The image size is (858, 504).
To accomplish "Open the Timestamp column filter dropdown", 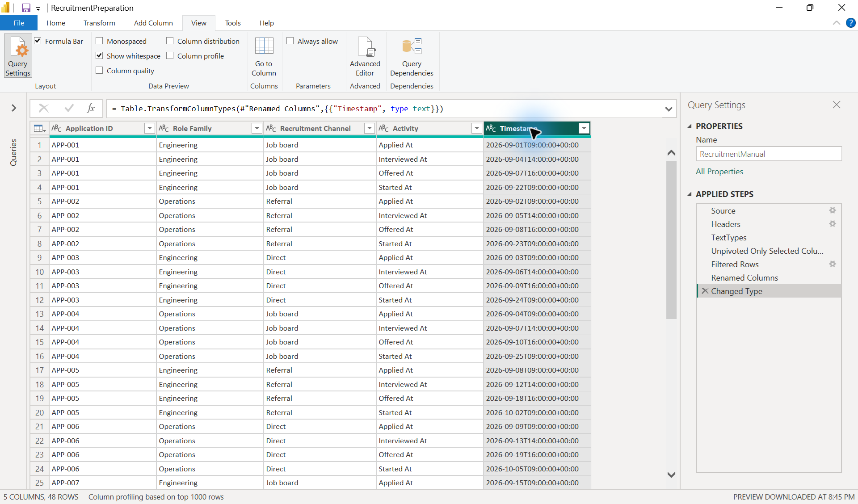I will (x=584, y=129).
